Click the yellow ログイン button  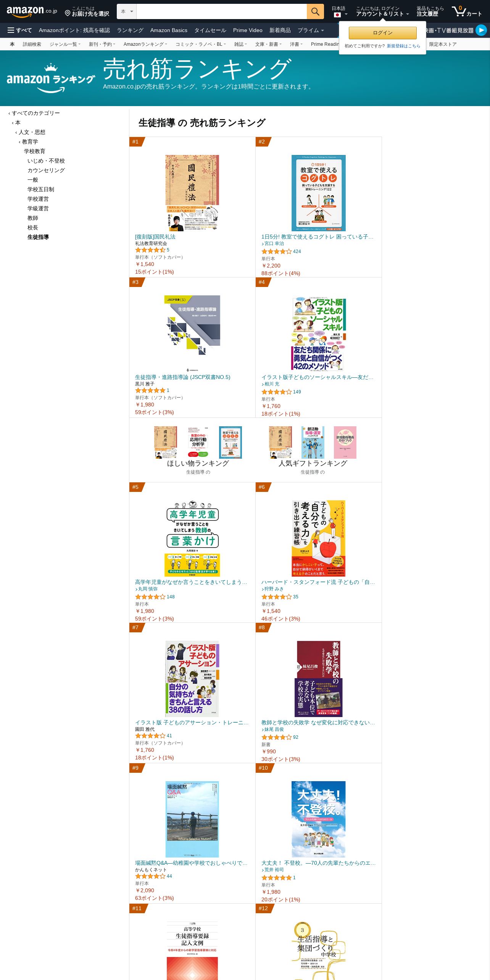tap(383, 33)
